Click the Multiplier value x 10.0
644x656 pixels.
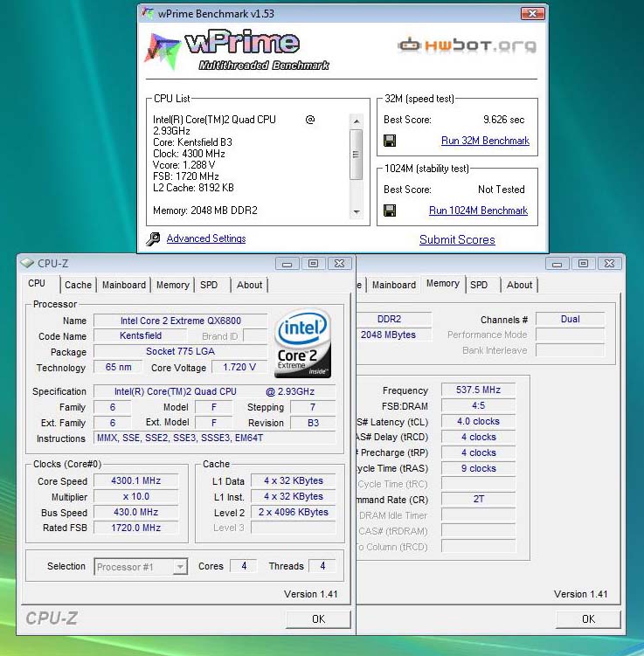(x=136, y=497)
